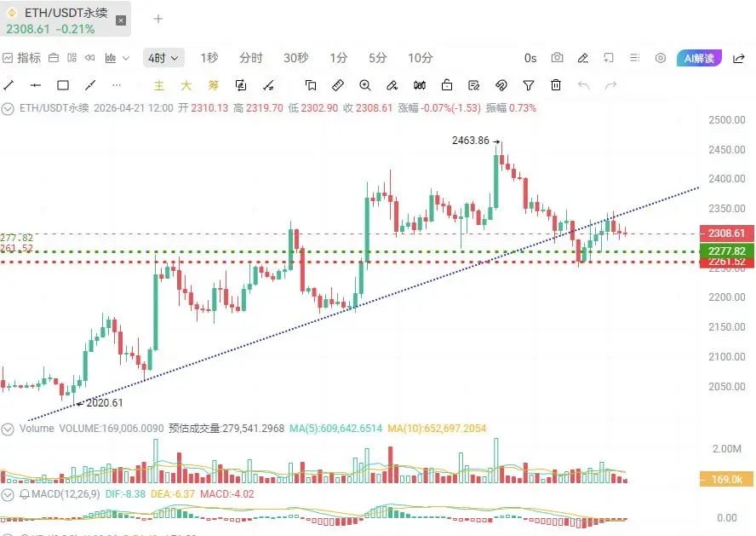Switch to the 1分 timeframe
Image resolution: width=756 pixels, height=536 pixels.
339,58
